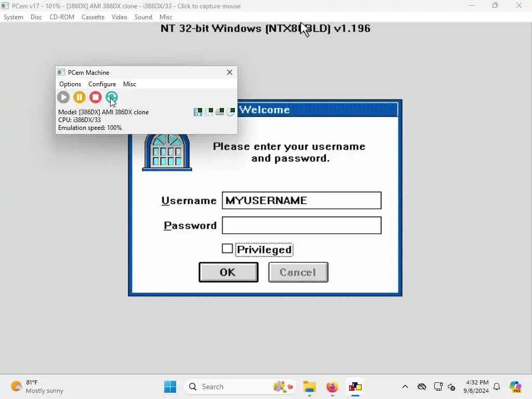This screenshot has height=399, width=532.
Task: Open the notifications bell icon
Action: (x=497, y=387)
